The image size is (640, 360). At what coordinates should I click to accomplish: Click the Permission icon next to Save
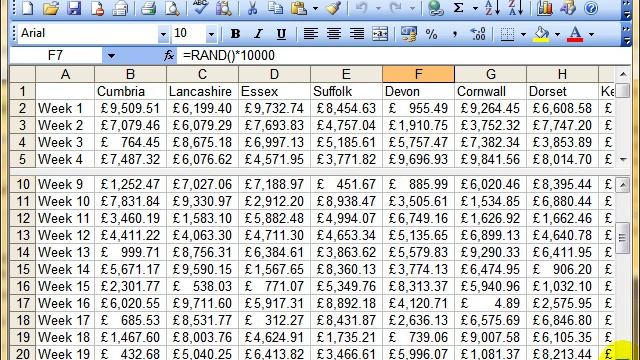(97, 8)
